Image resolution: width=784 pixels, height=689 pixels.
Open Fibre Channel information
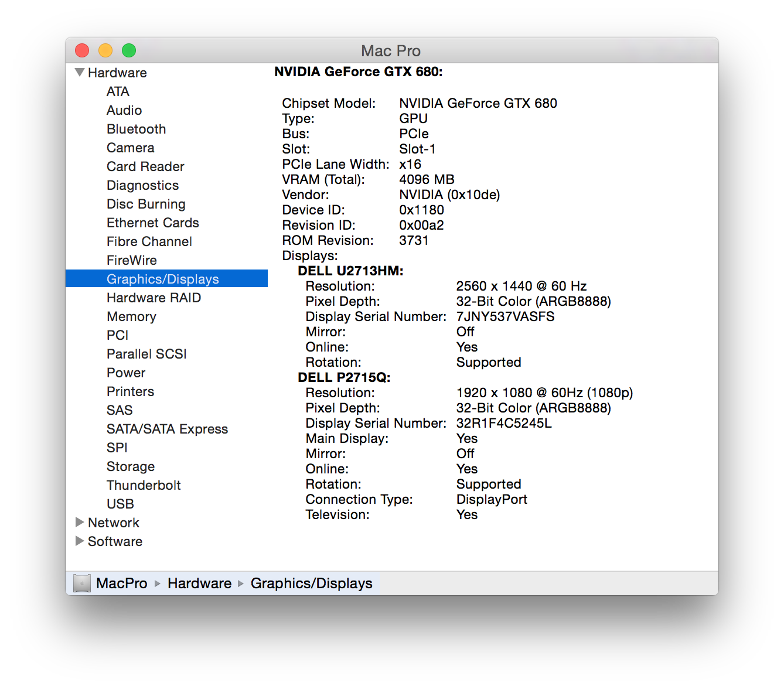tap(149, 241)
